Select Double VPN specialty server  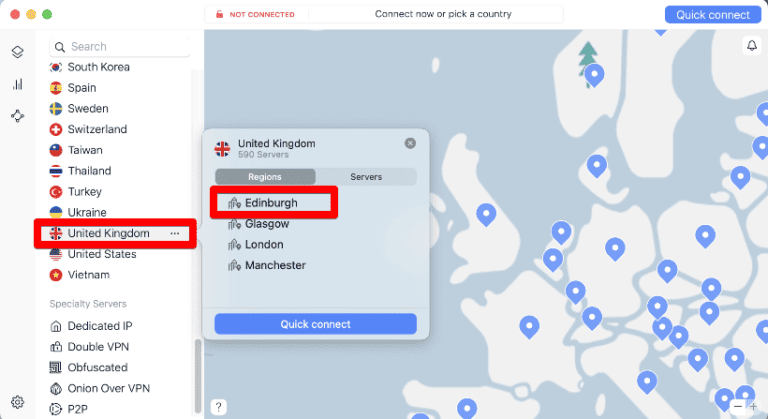98,347
